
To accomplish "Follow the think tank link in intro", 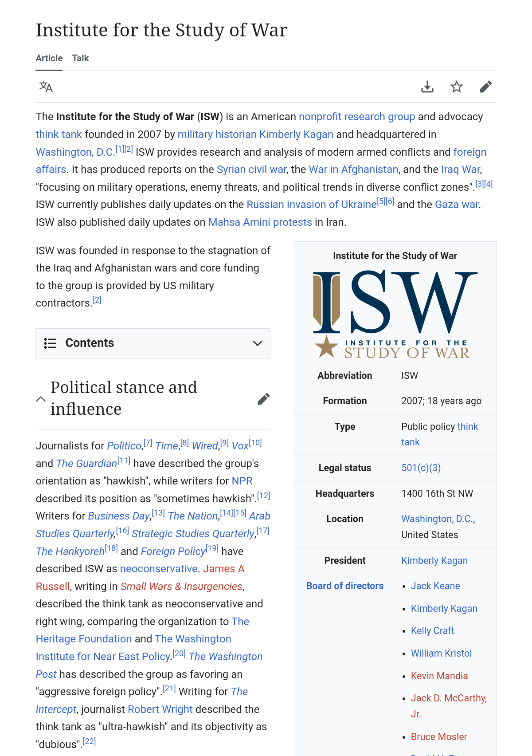I will 59,134.
